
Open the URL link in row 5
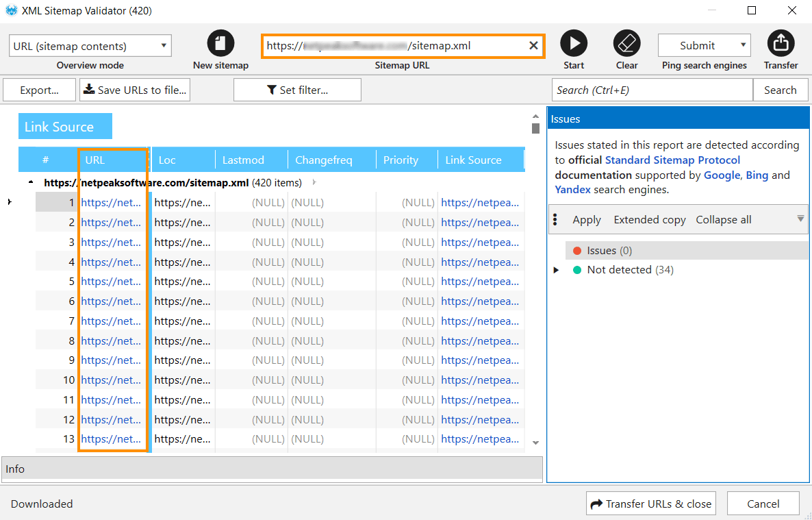click(111, 282)
